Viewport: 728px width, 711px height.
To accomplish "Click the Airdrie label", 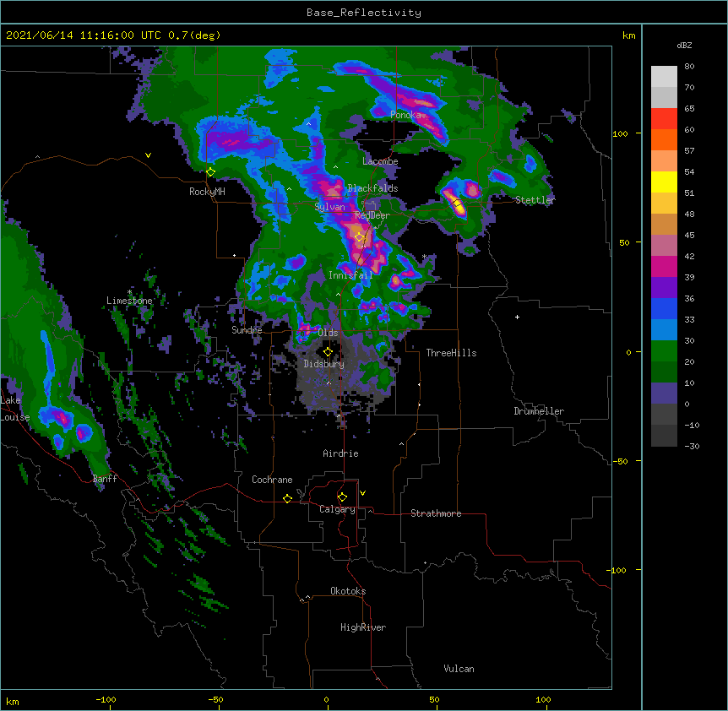I will (340, 453).
